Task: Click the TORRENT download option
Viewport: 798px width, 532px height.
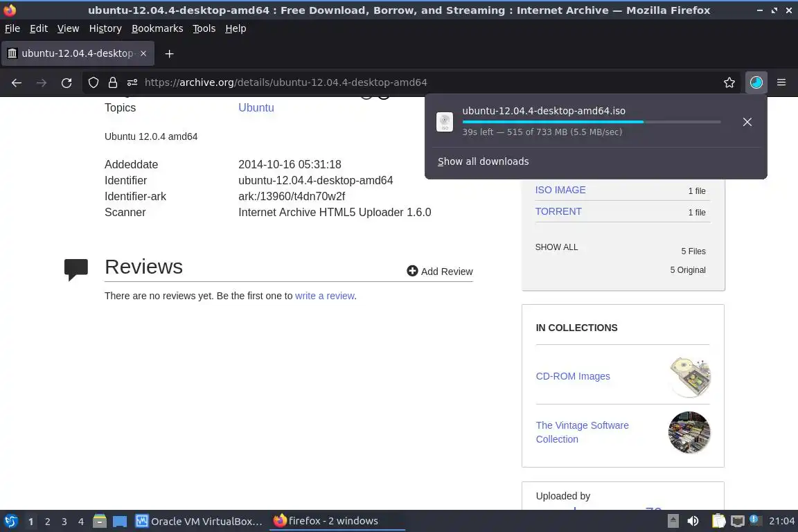Action: coord(558,211)
